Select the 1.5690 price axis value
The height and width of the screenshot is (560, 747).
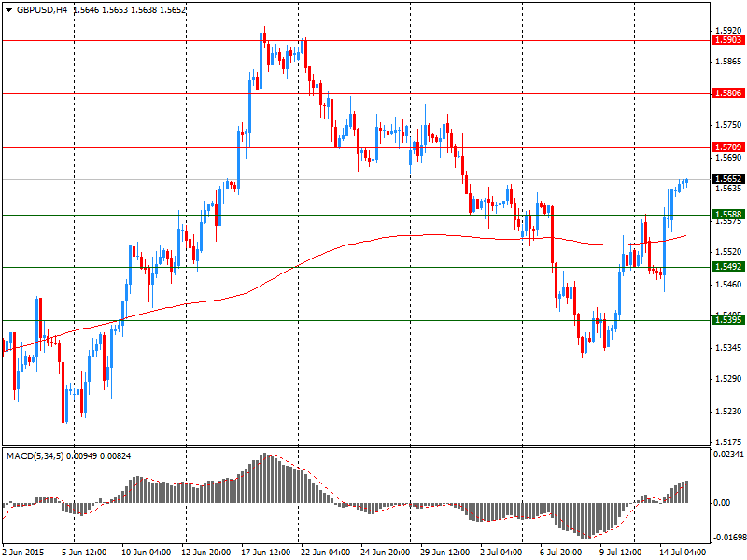tap(728, 157)
